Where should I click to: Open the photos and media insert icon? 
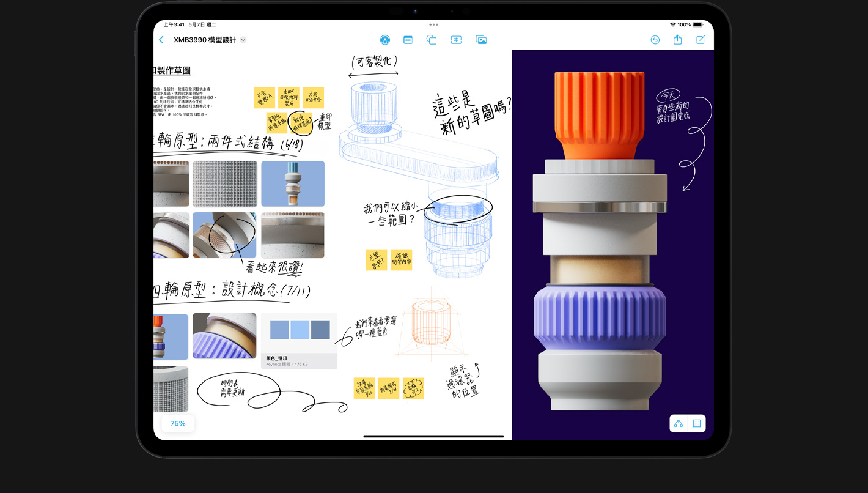481,40
